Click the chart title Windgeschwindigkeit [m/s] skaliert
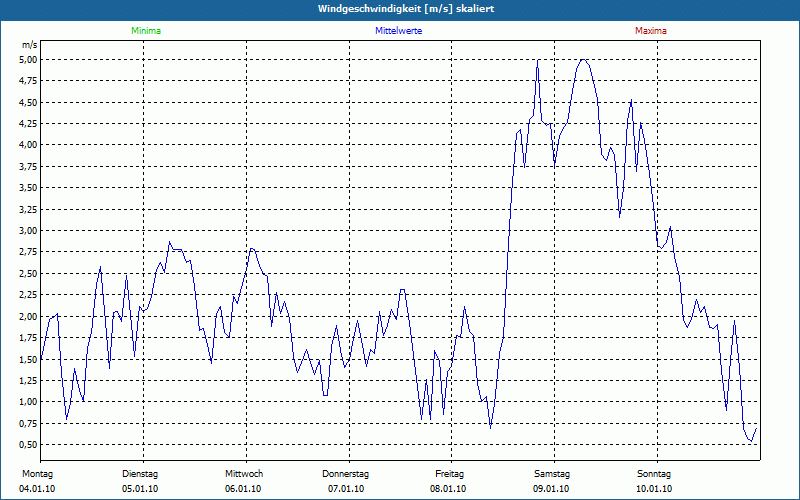 coord(406,9)
